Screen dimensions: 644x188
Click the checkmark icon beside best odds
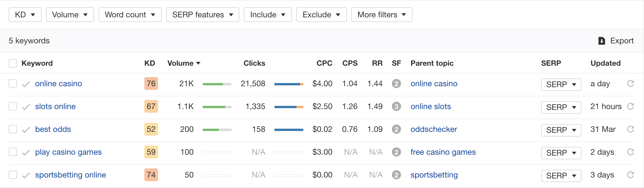[26, 130]
